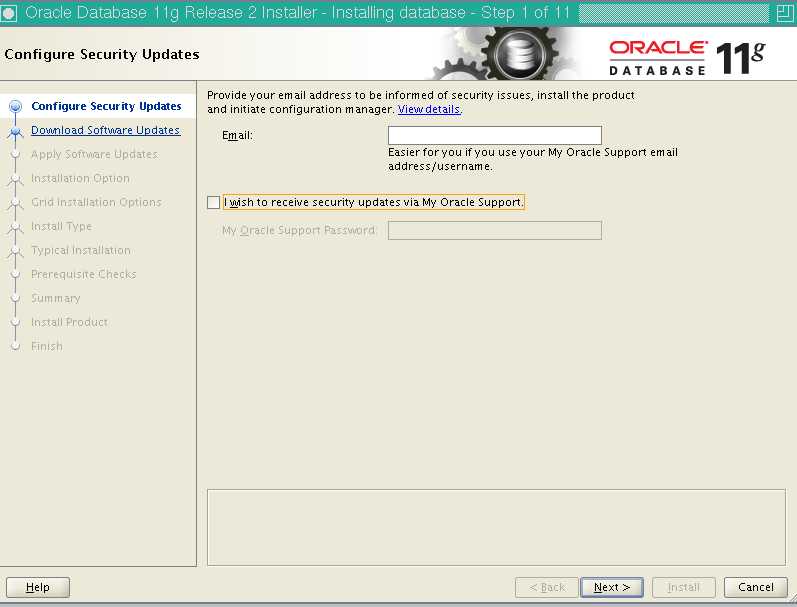Select Configure Security Updates step
This screenshot has height=607, width=797.
tap(106, 106)
